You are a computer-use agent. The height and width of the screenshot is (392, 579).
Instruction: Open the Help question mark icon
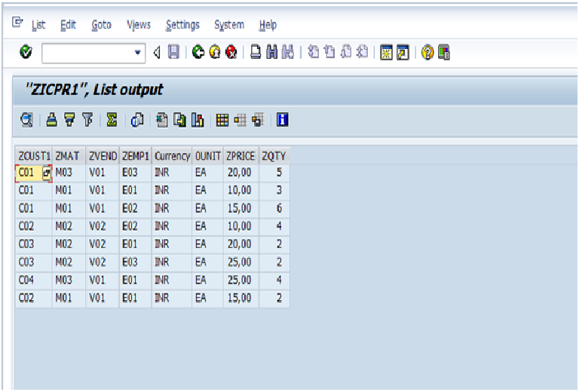coord(427,53)
